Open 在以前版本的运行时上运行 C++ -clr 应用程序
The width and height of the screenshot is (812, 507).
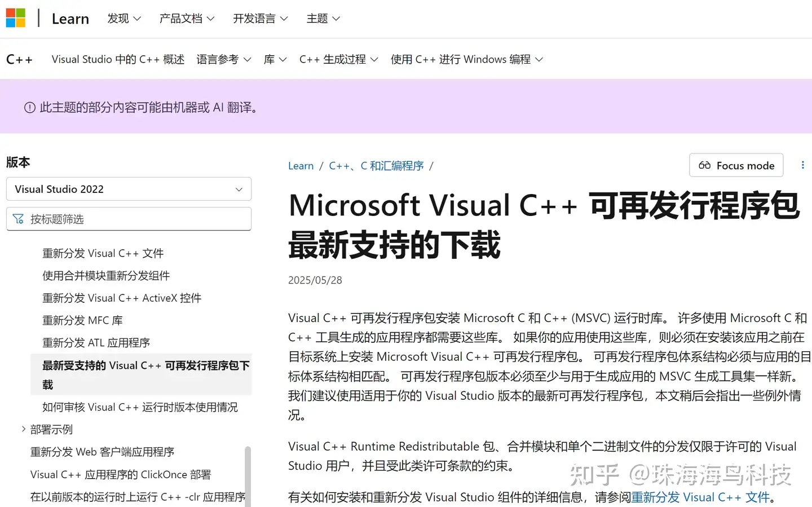(x=138, y=497)
